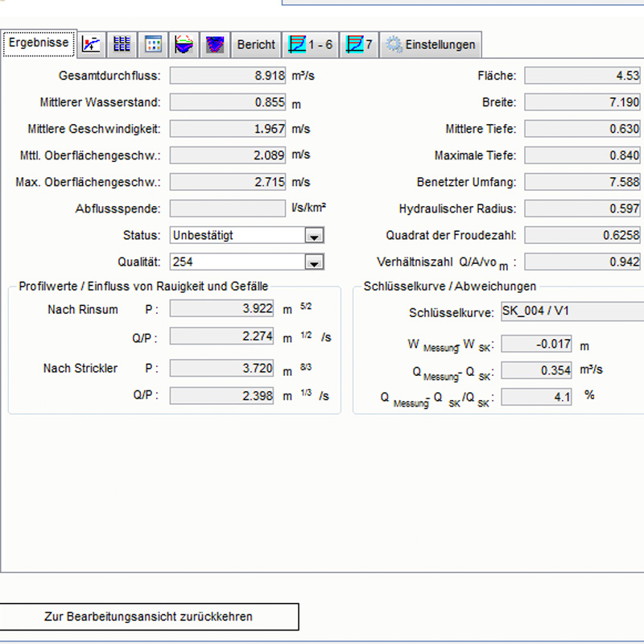
Task: Click the Hydraulischer Radius field 0.597
Action: (x=582, y=208)
